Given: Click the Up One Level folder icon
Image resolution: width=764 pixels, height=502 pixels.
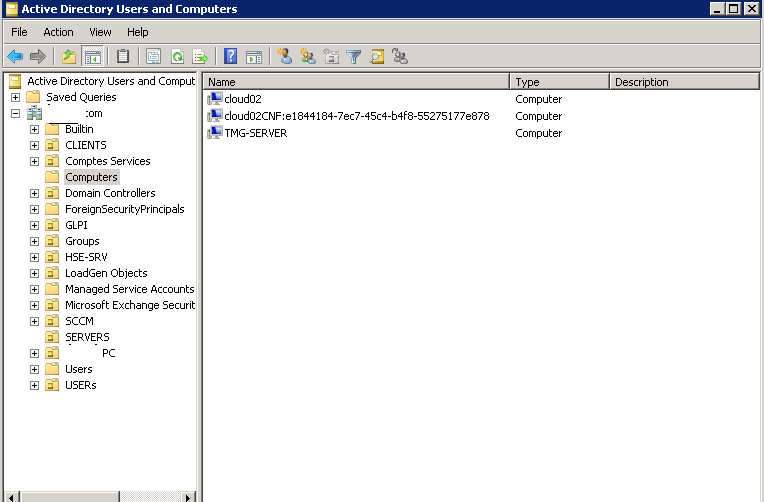Looking at the screenshot, I should click(x=69, y=57).
